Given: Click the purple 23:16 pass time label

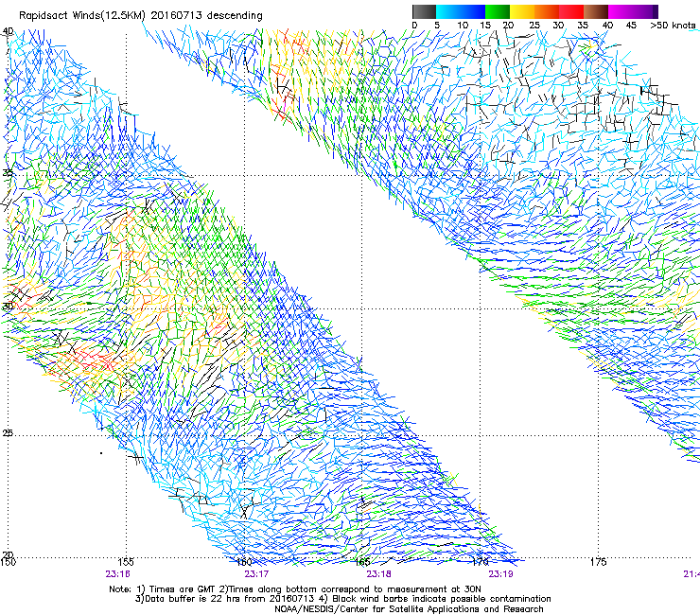Looking at the screenshot, I should (x=118, y=574).
